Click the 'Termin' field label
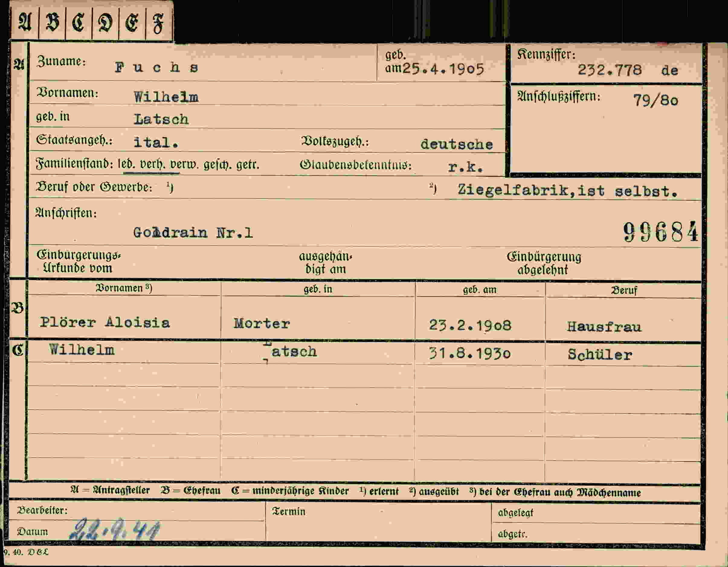The height and width of the screenshot is (567, 728). pyautogui.click(x=289, y=511)
